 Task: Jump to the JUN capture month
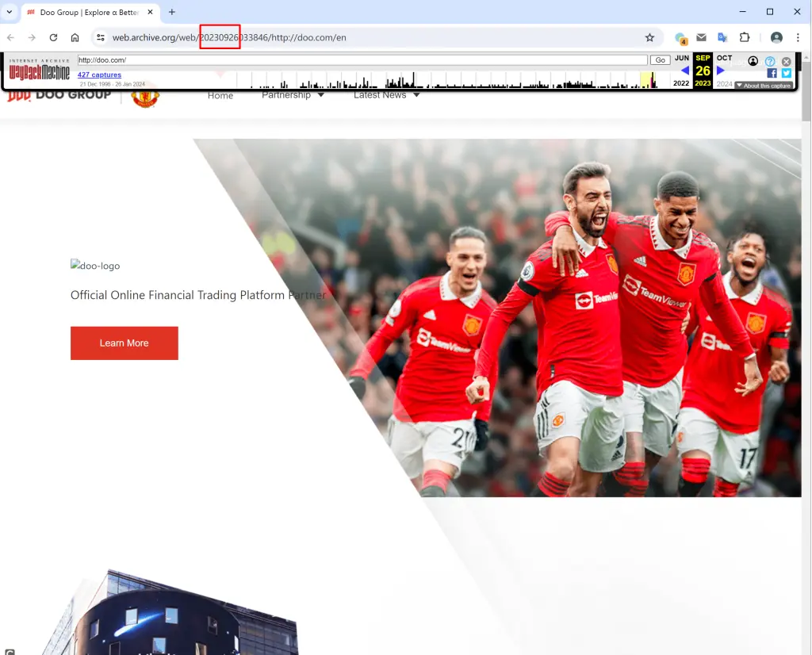[681, 58]
